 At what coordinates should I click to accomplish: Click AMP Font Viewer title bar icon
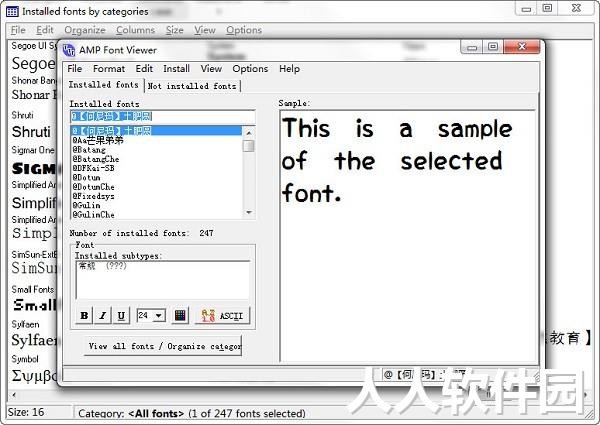[x=69, y=50]
